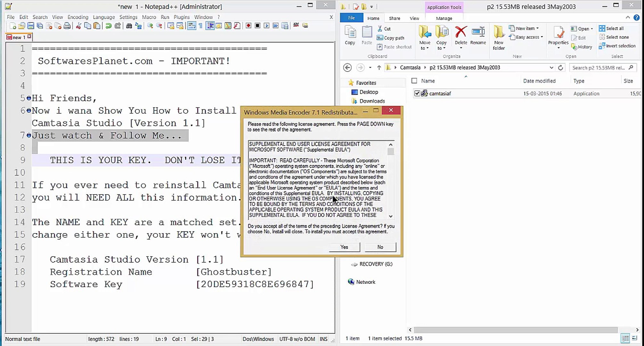Click the Print icon in Notepad++ toolbar
This screenshot has width=644, height=346.
pos(67,26)
